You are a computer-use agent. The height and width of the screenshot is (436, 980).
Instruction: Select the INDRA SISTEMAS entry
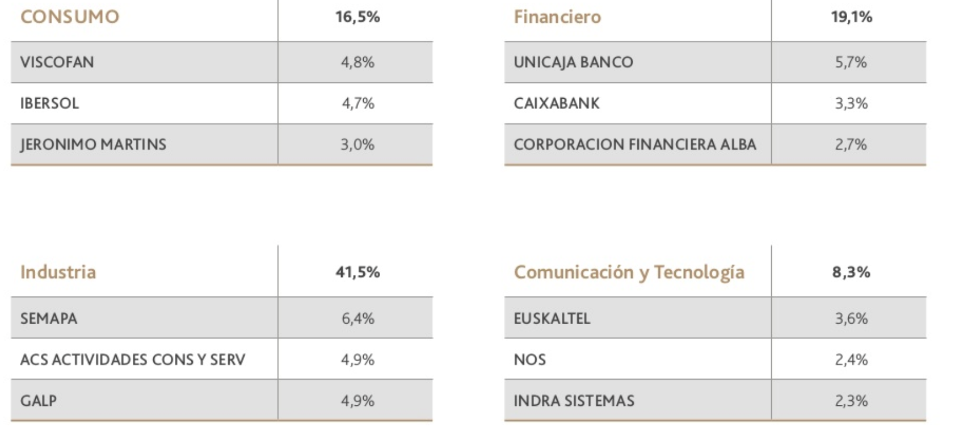(574, 400)
